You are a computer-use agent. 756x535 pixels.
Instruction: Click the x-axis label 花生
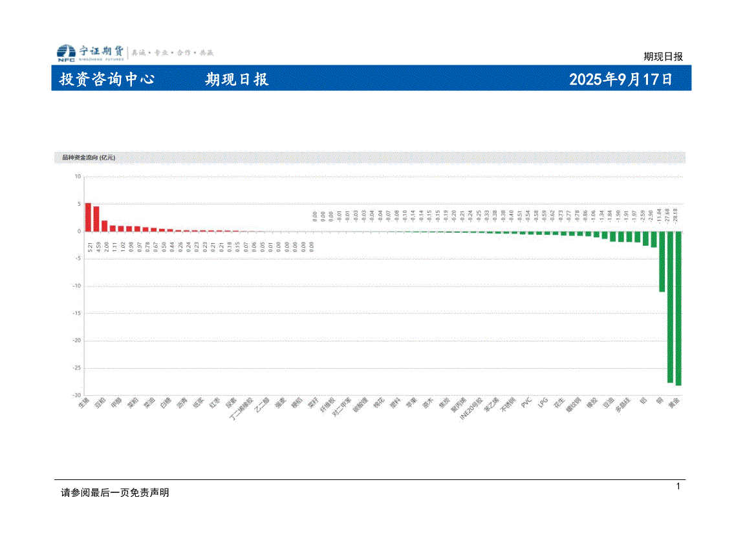(x=559, y=403)
